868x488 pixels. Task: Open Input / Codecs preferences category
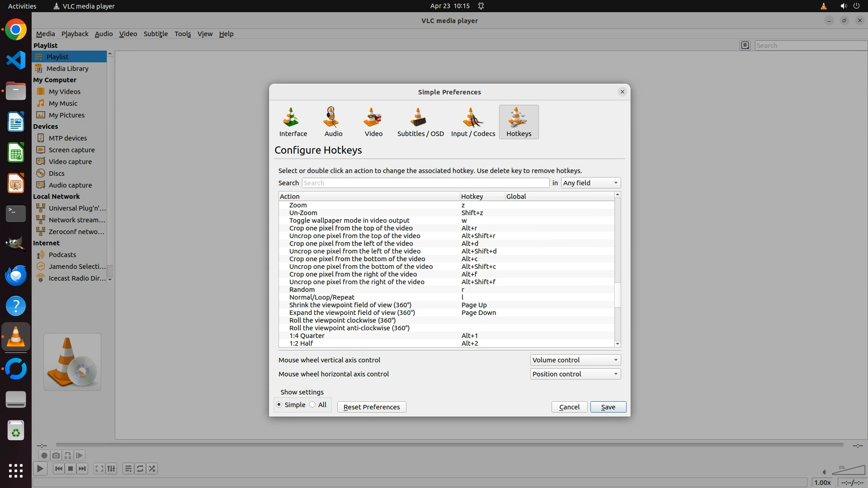(x=473, y=122)
